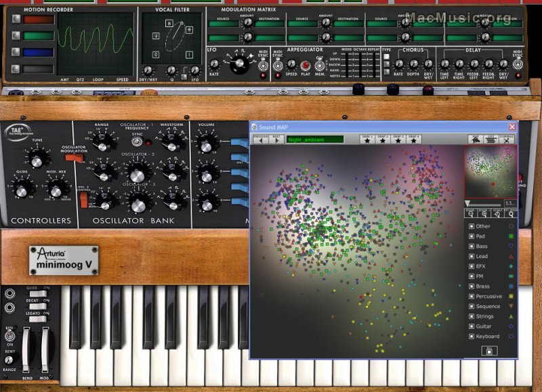Toggle the FM sound type checkbox

click(471, 276)
